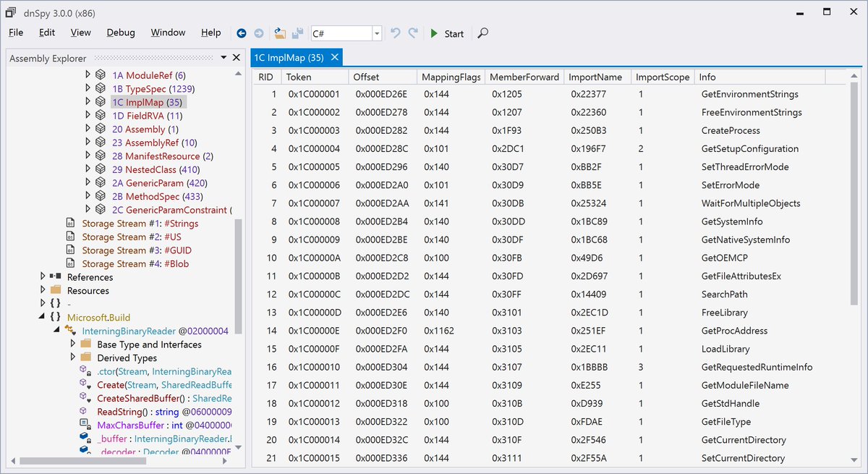Navigate back with the blue arrow
The width and height of the screenshot is (868, 474).
(x=242, y=33)
